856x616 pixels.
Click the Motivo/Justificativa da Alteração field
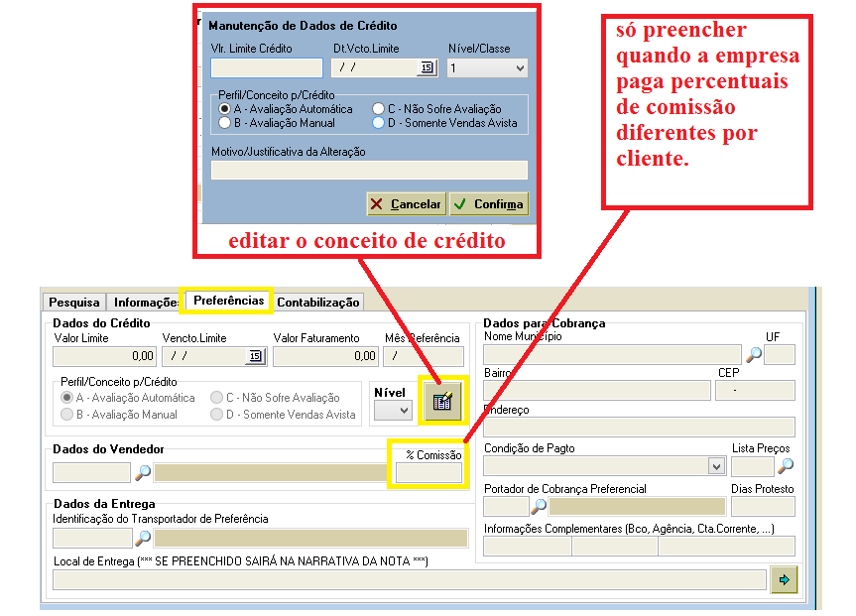click(369, 170)
